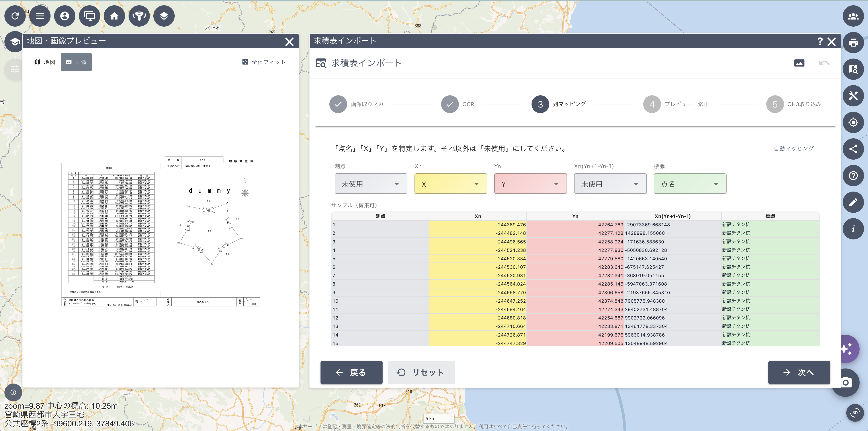Open the map search tool icon
The height and width of the screenshot is (431, 868).
(x=854, y=69)
